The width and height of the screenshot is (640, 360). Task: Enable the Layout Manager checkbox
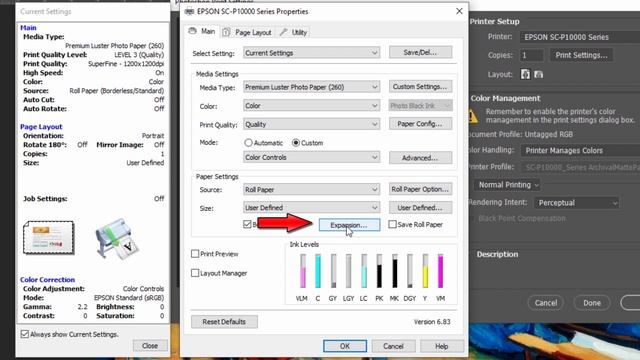tap(195, 273)
